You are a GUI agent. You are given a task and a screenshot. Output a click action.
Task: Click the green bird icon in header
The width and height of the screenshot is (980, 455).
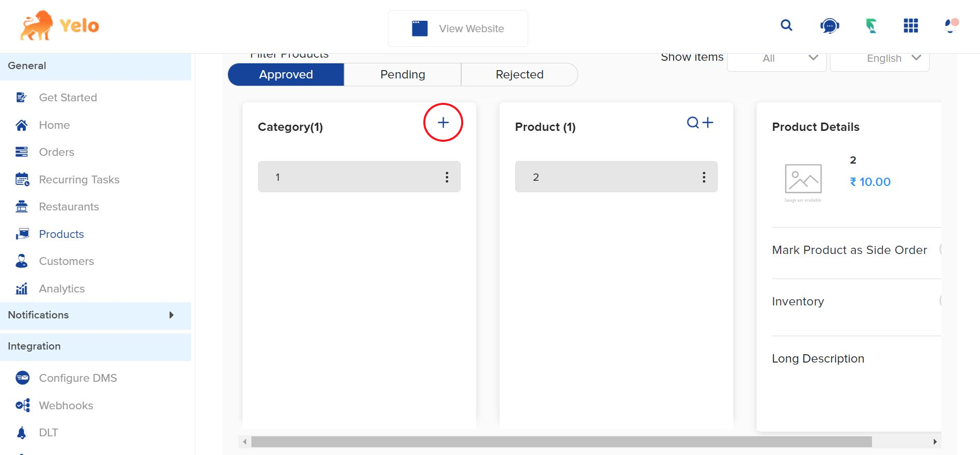pyautogui.click(x=871, y=25)
